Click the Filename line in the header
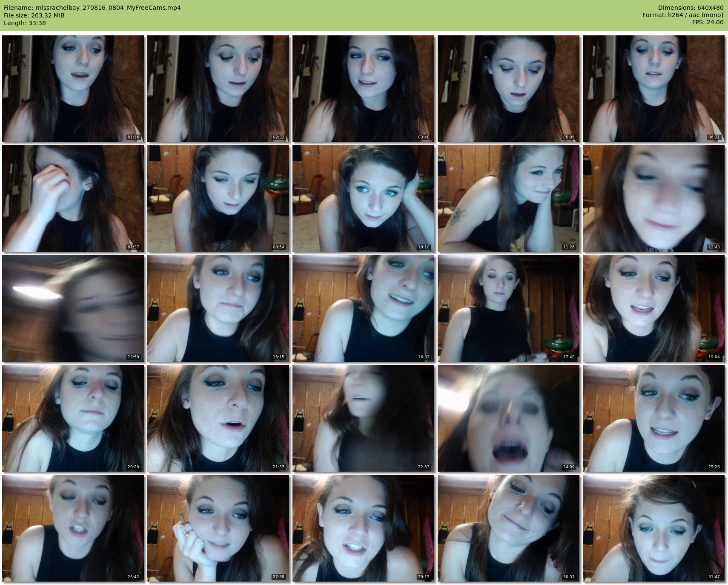 [x=92, y=8]
